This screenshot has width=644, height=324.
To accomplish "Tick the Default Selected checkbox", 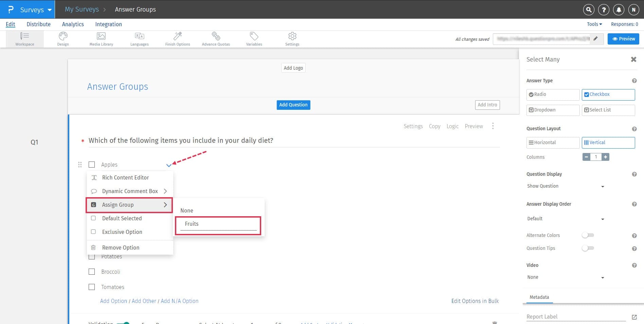I will [93, 218].
